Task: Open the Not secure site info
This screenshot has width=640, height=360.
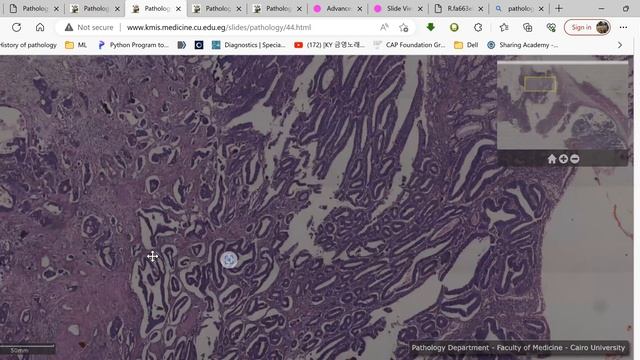Action: tap(89, 27)
